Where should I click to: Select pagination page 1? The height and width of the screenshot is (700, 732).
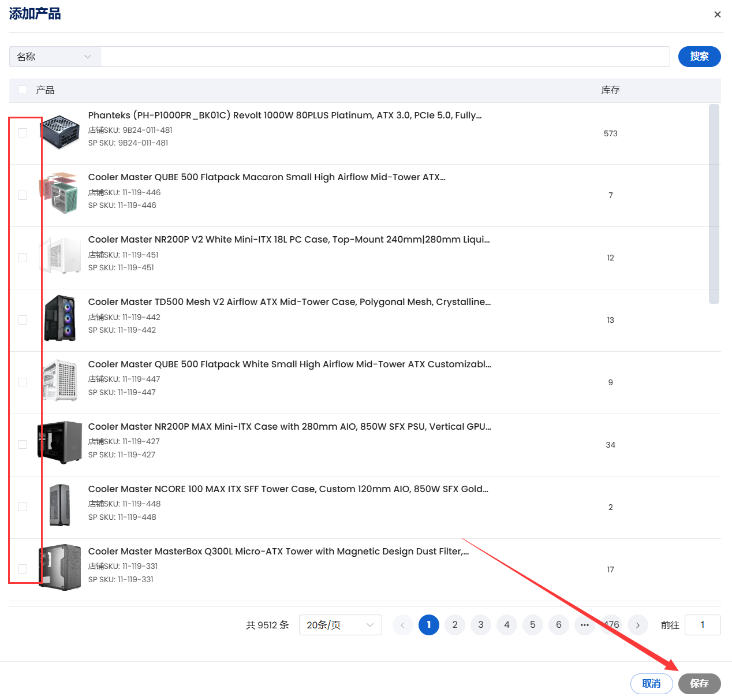click(x=429, y=625)
